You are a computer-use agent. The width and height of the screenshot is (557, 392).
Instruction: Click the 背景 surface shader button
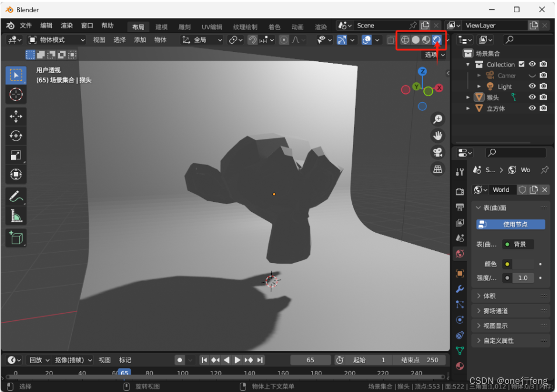[x=519, y=244]
